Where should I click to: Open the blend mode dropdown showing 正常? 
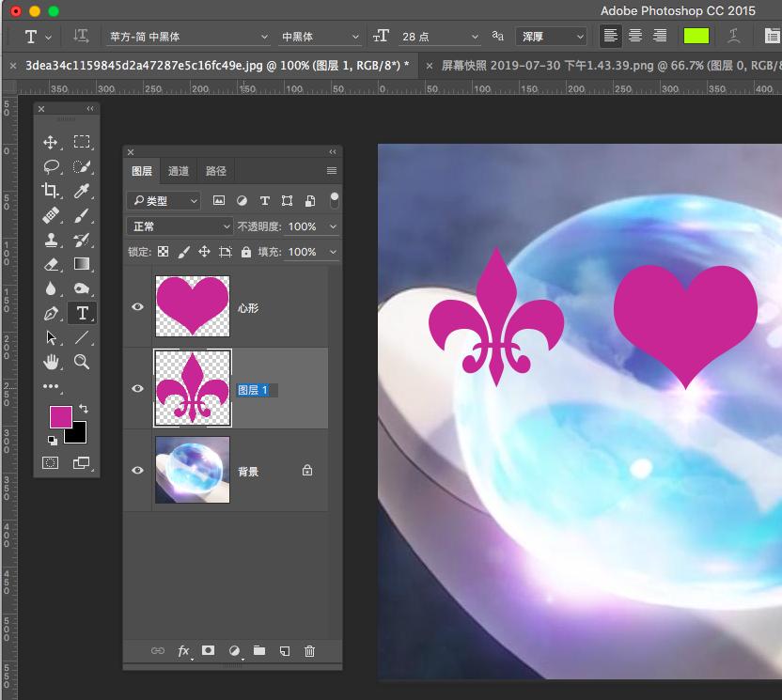(180, 226)
